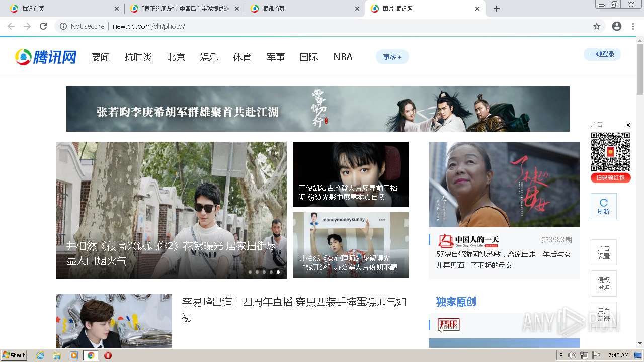
Task: Open the 了不起的母女 photo
Action: tap(504, 185)
